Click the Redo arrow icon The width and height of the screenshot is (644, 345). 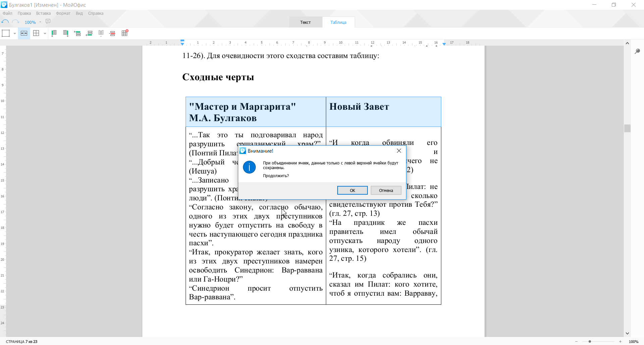16,22
